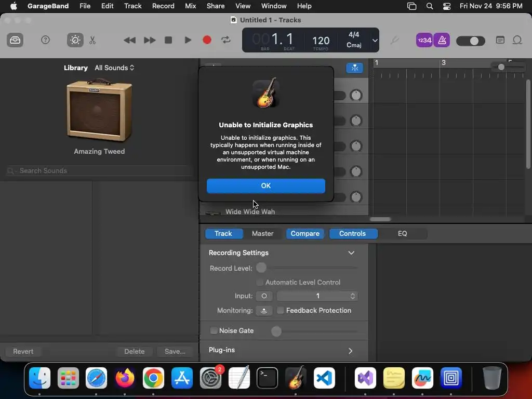532x399 pixels.
Task: Click the Amazing Tweed amp thumbnail
Action: 99,110
